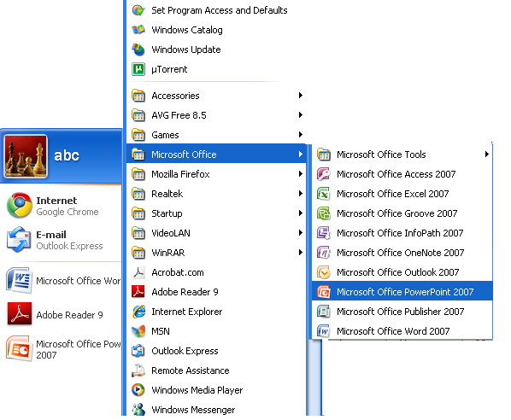Click the abc user name
Viewport: 511px width, 420px height.
pyautogui.click(x=67, y=155)
